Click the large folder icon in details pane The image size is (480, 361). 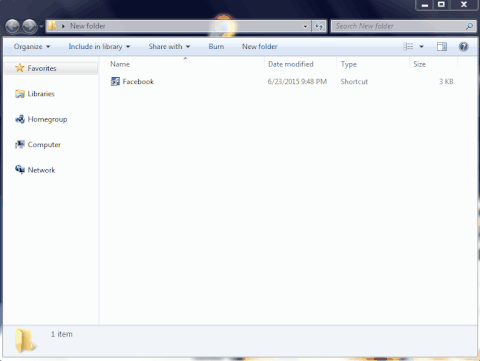click(x=25, y=340)
